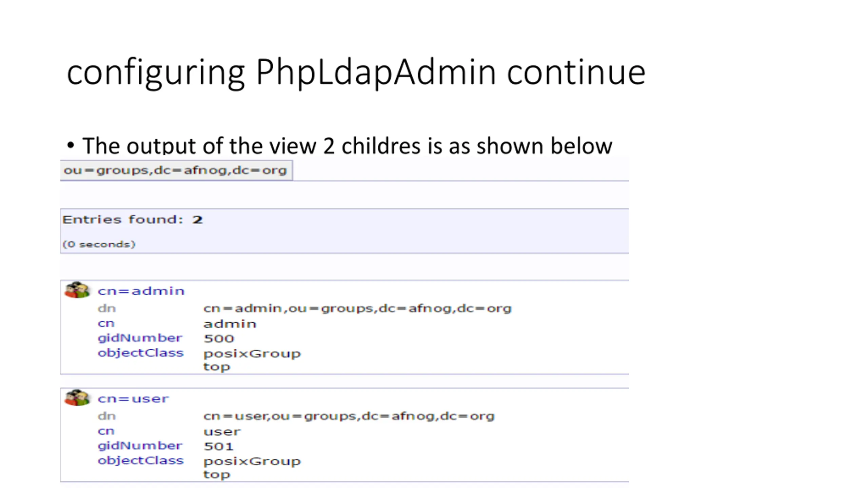Select the user group's full dn value
Viewport: 868px width, 488px height.
[349, 416]
